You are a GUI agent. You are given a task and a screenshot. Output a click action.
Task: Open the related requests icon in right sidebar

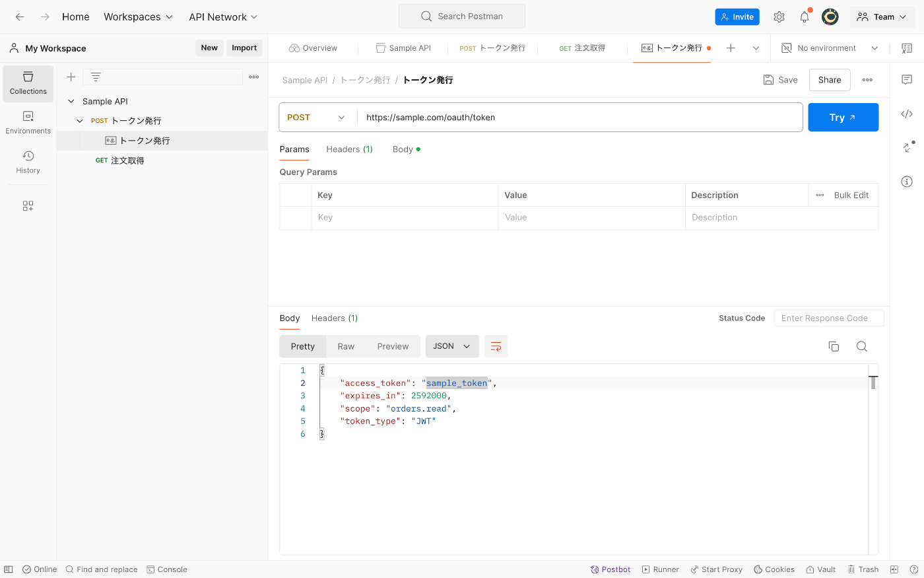pos(908,147)
